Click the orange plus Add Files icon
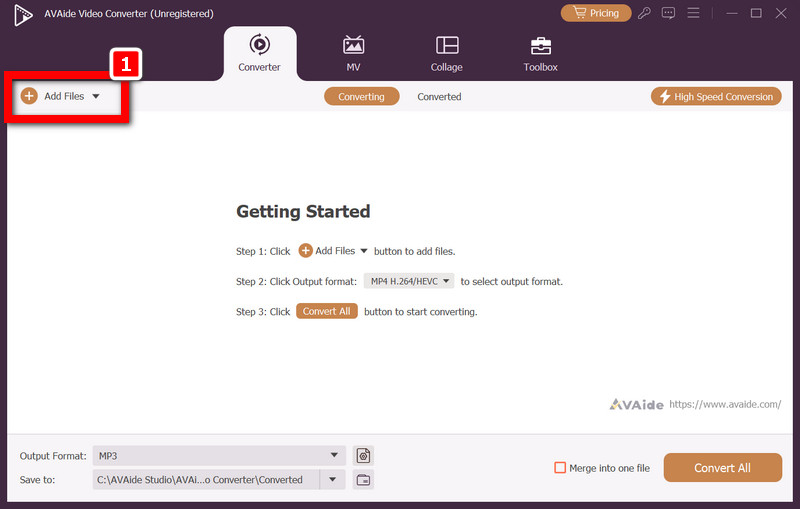The height and width of the screenshot is (509, 800). point(29,96)
